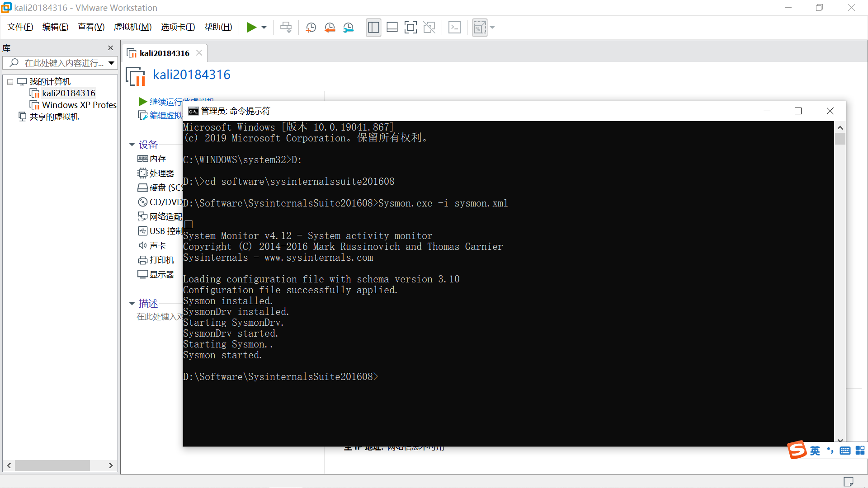
Task: Close the 库 library panel
Action: click(x=110, y=48)
